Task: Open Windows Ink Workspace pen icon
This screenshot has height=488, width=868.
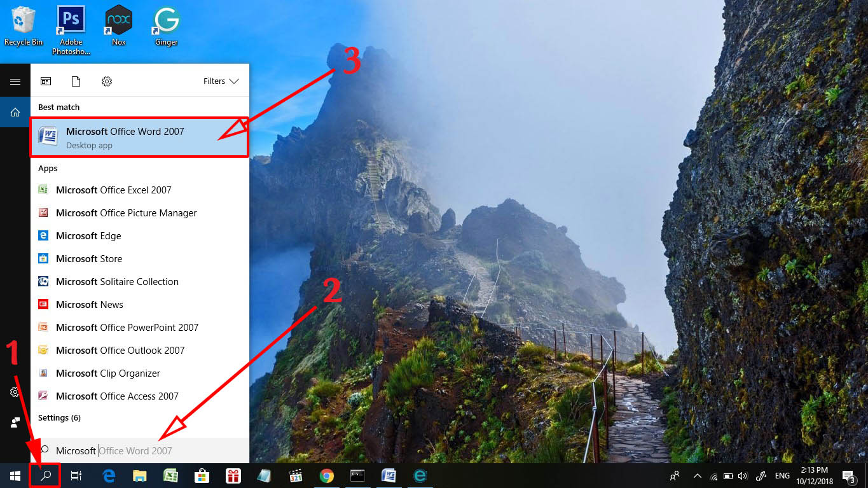Action: (761, 476)
